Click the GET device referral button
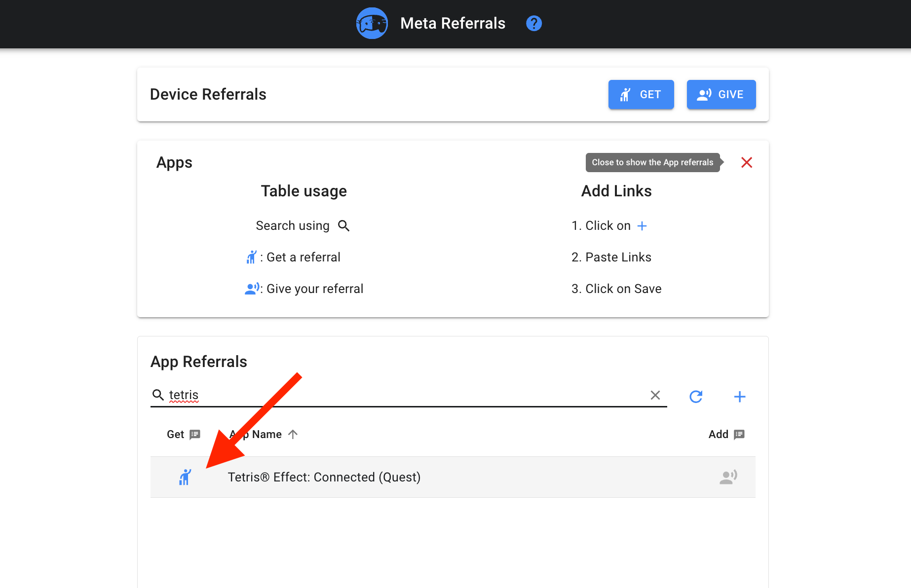 point(641,94)
